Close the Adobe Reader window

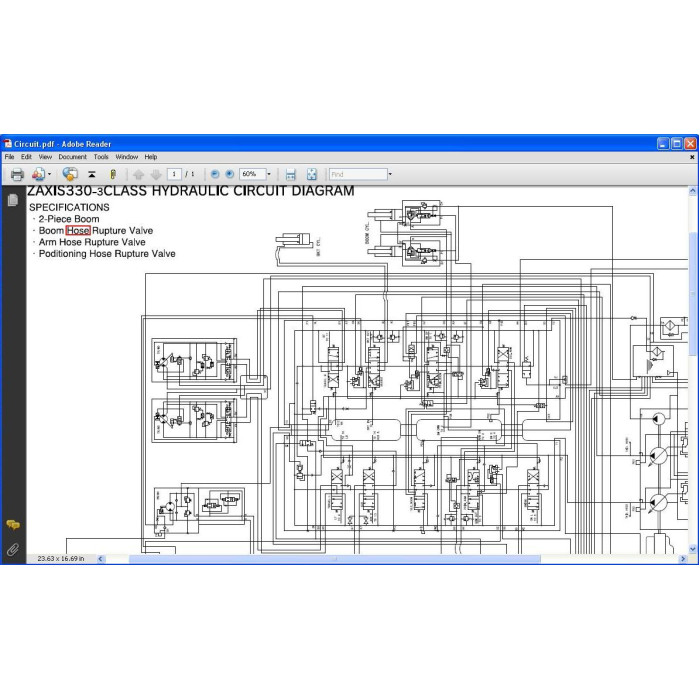pos(690,144)
